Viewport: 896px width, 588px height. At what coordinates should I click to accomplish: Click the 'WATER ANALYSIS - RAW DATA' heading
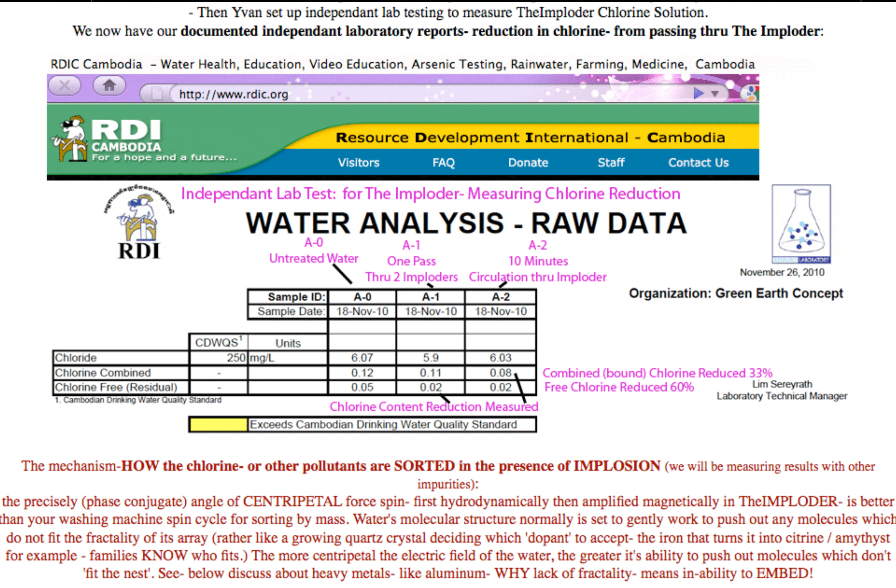(466, 223)
